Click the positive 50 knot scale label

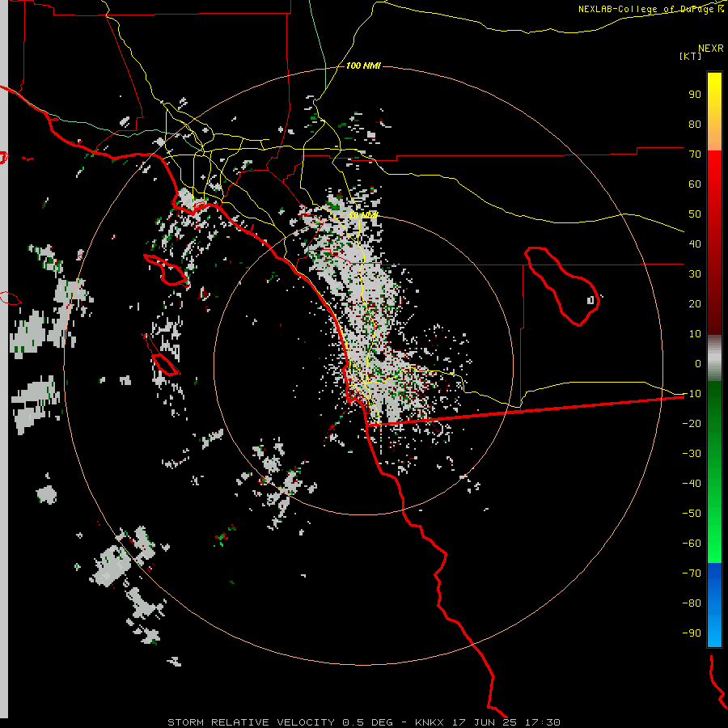pyautogui.click(x=695, y=214)
